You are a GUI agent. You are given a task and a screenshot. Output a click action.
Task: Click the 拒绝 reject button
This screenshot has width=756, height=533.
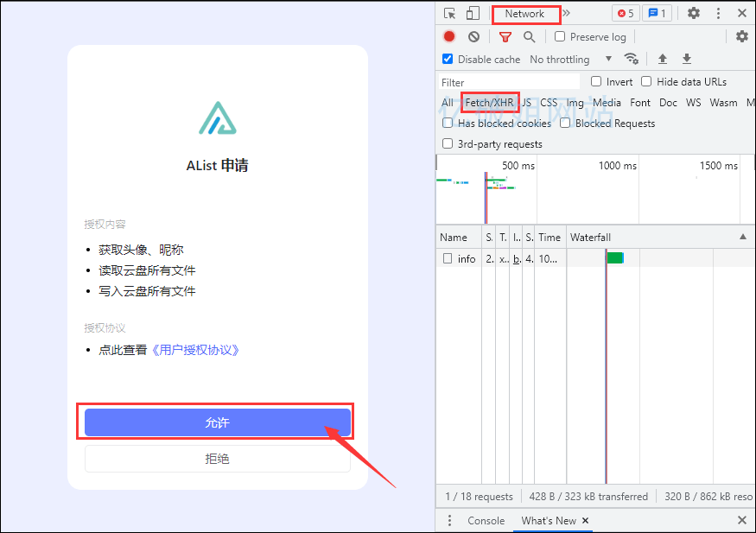[218, 459]
